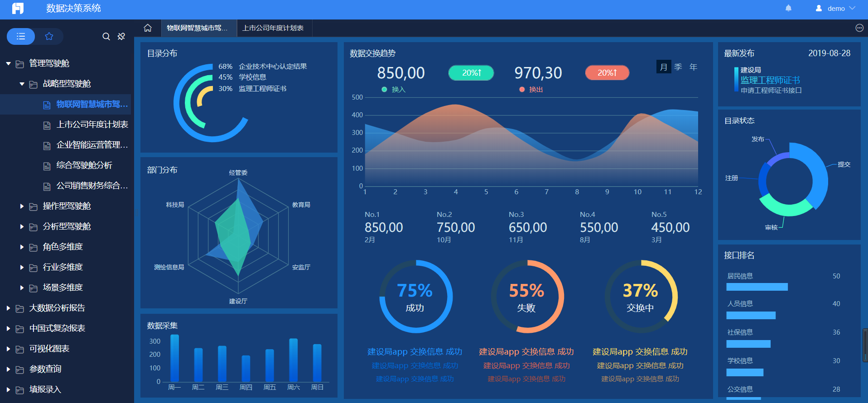
Task: Open the demo account dropdown chevron
Action: point(852,8)
